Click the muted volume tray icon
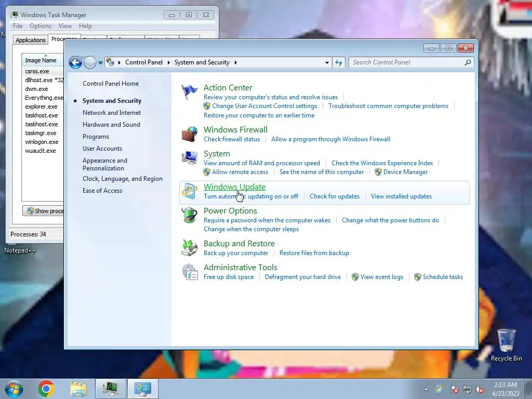 (x=480, y=389)
